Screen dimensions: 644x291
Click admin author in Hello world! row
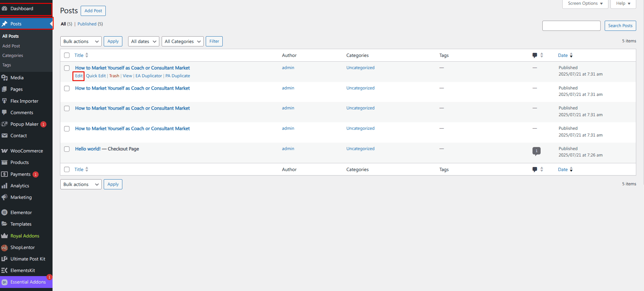pyautogui.click(x=288, y=149)
